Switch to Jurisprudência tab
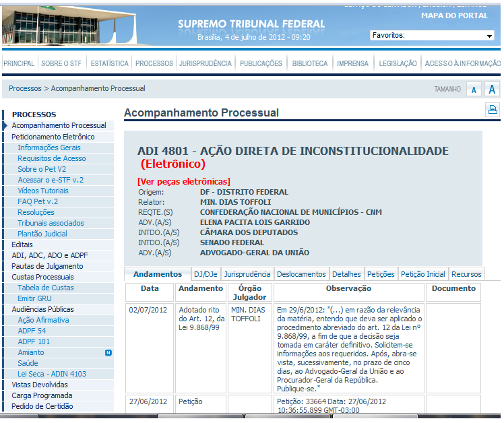Viewport: 504px width, 423px height. click(247, 274)
